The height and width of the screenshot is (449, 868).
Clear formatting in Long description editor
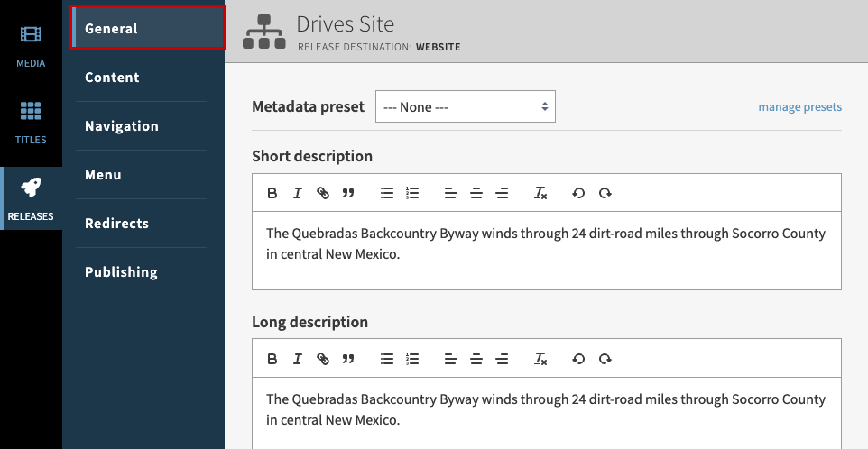tap(540, 359)
